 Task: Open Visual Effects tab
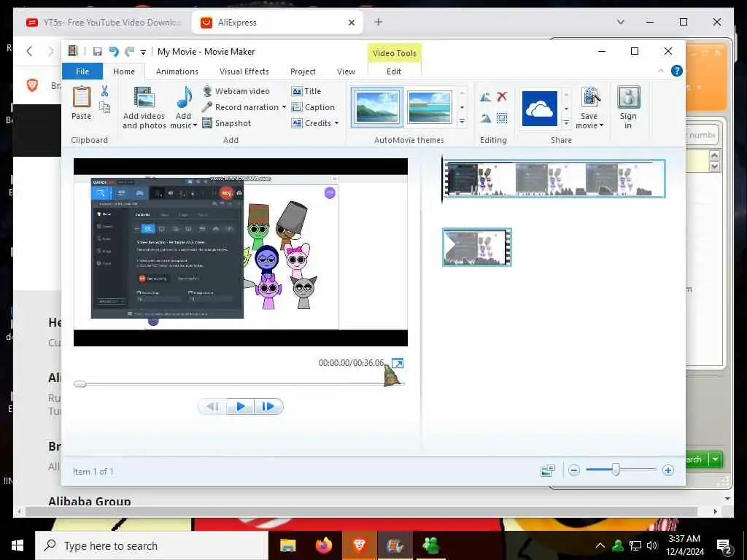(x=244, y=71)
